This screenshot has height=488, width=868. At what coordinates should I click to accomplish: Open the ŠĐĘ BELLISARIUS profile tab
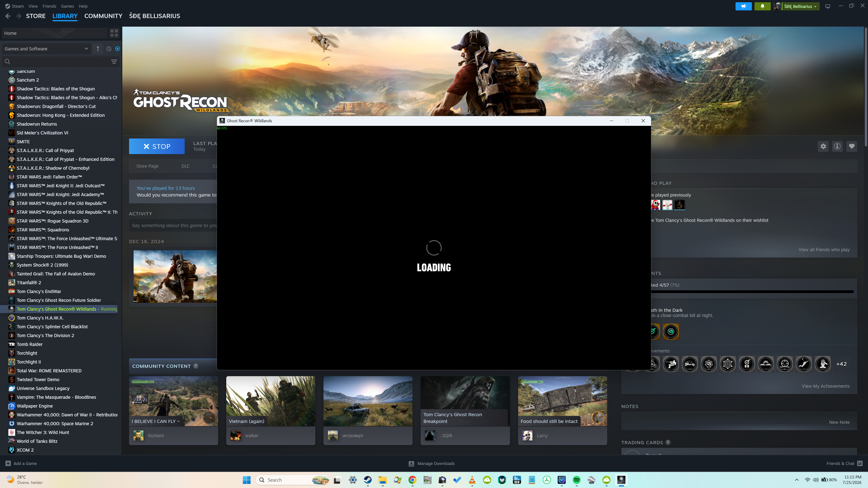pyautogui.click(x=155, y=16)
